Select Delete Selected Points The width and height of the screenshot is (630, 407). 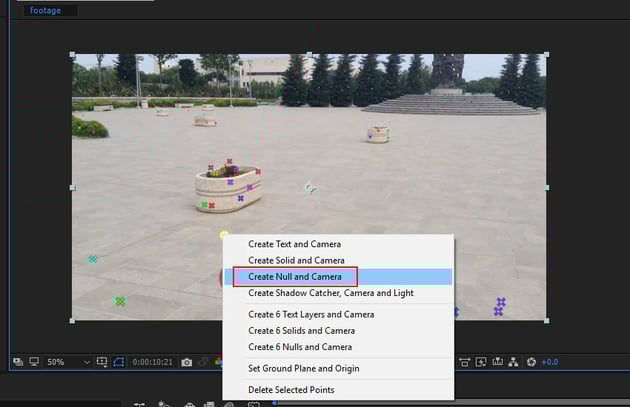[x=338, y=389]
